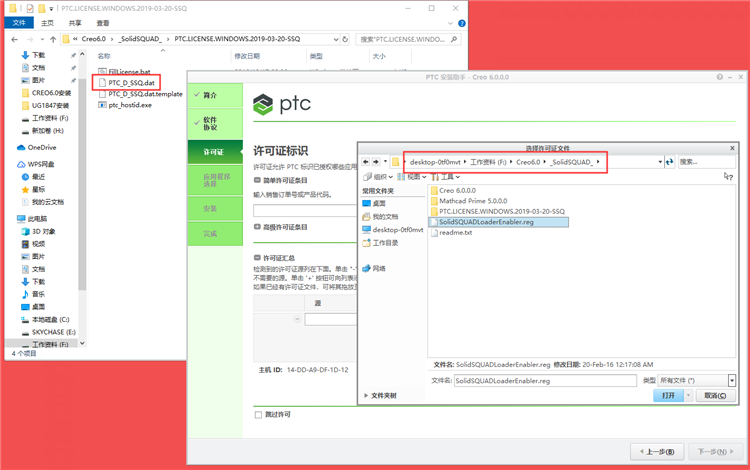This screenshot has width=750, height=470.
Task: Collapse the 许可证汇总 section
Action: tap(257, 258)
